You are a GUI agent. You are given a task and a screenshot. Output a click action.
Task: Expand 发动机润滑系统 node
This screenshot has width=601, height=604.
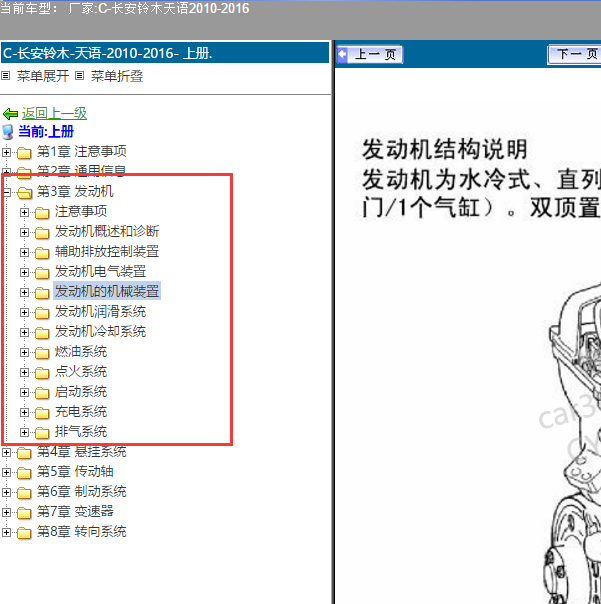24,312
